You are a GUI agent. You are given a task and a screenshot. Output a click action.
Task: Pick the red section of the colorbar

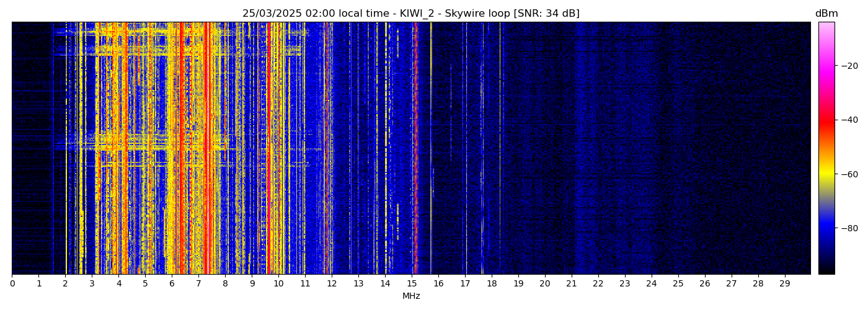tap(826, 121)
